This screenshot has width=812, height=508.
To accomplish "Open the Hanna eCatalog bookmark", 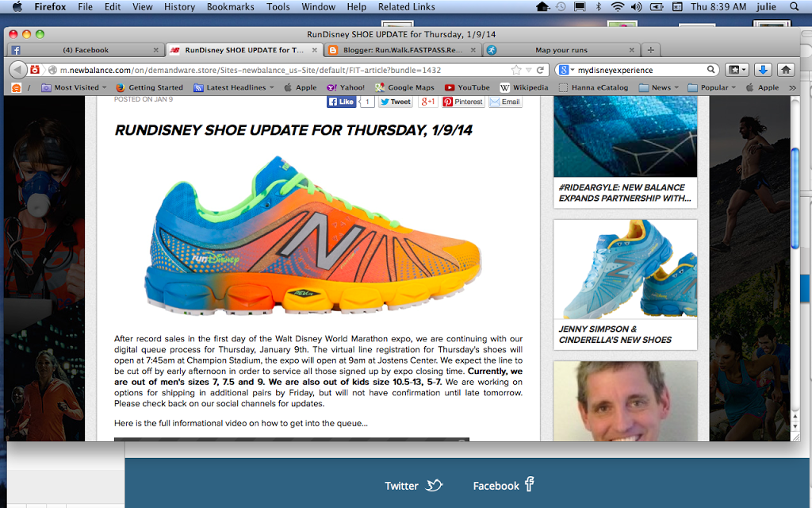I will (x=593, y=87).
